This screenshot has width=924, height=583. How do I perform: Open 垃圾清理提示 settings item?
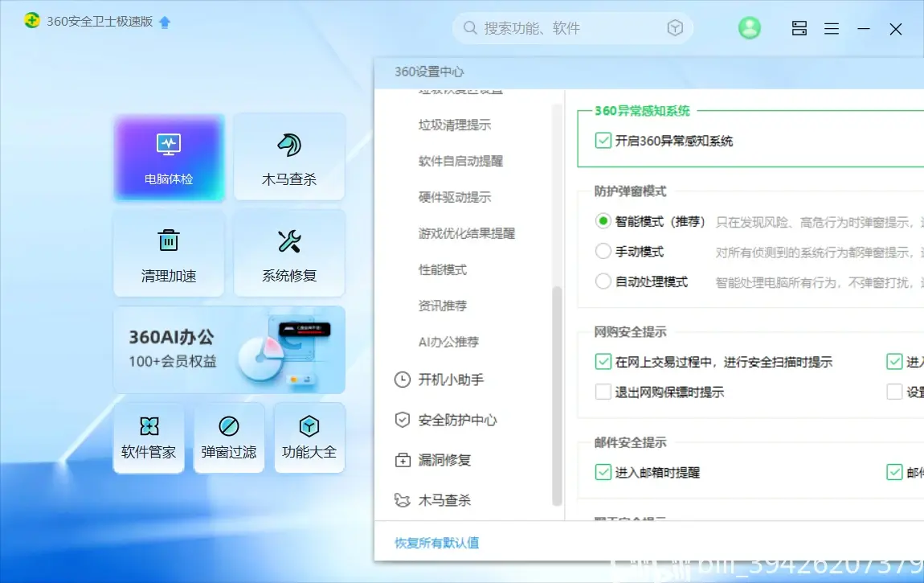(454, 125)
